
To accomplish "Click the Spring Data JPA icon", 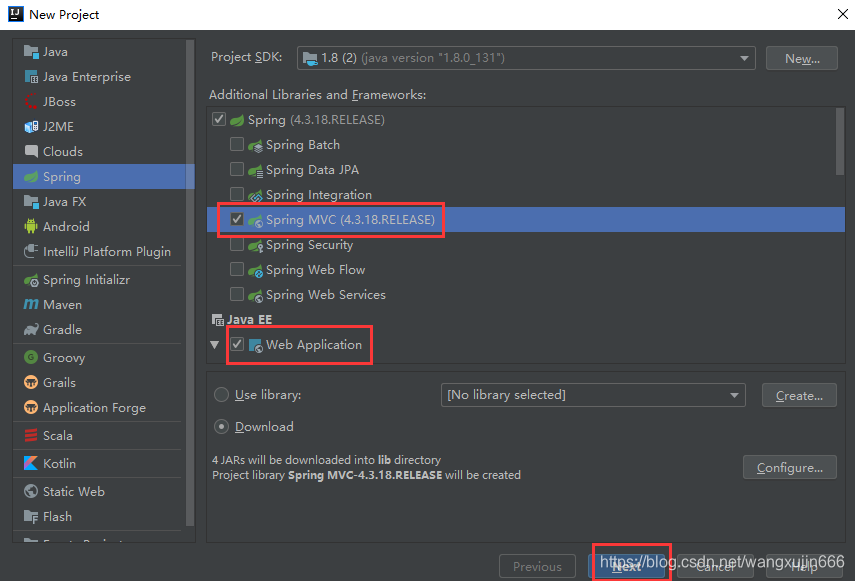I will (255, 171).
